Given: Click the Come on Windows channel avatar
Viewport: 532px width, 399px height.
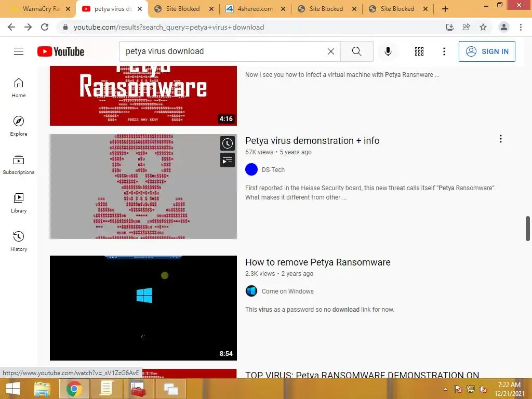Looking at the screenshot, I should click(x=251, y=291).
